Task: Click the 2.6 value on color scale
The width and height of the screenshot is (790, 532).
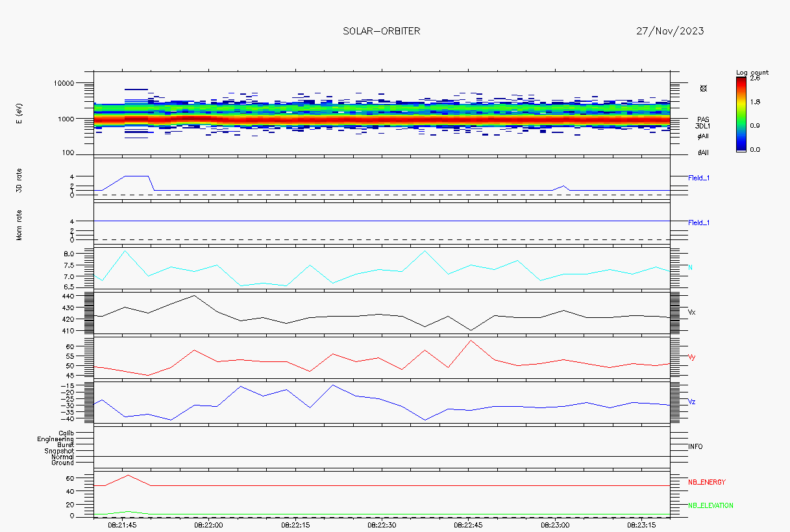Action: [756, 78]
